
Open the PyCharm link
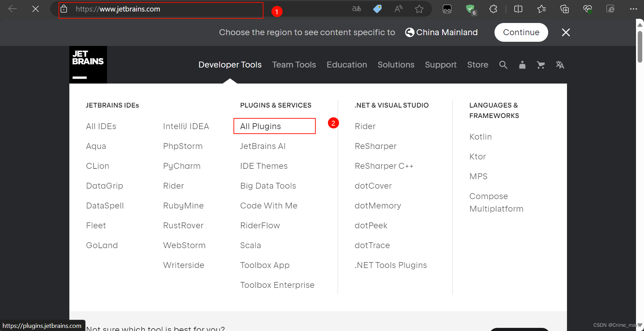(182, 166)
